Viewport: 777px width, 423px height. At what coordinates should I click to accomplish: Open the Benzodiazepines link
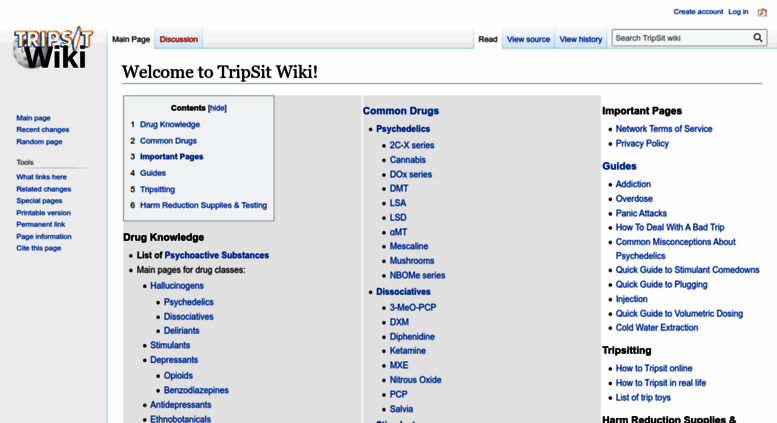point(196,390)
